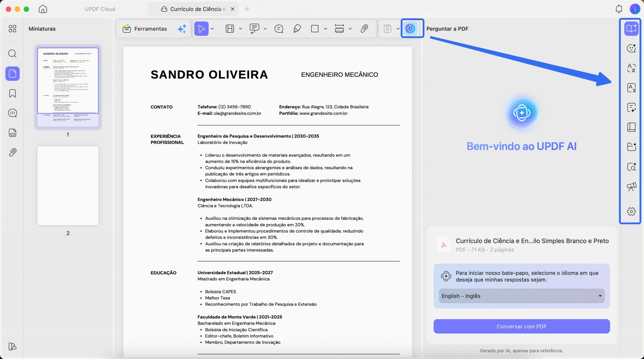
Task: Switch to Currículo de Ciência tab
Action: [193, 9]
